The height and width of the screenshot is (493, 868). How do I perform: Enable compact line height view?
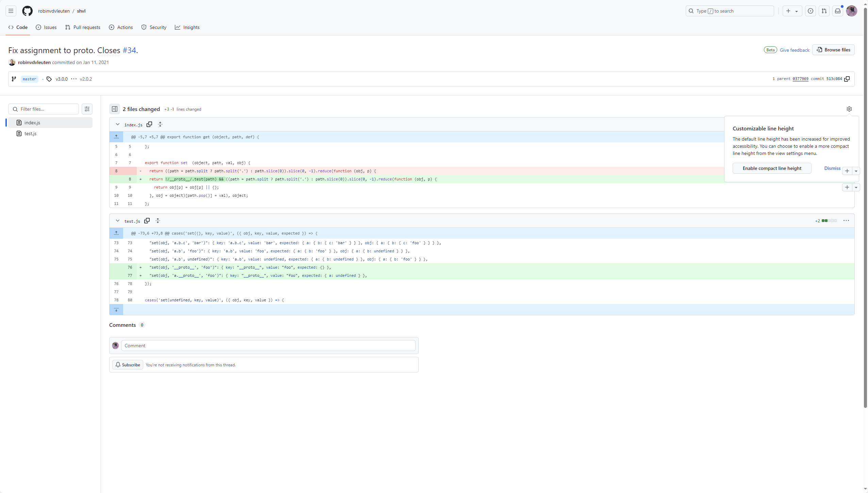(x=771, y=168)
